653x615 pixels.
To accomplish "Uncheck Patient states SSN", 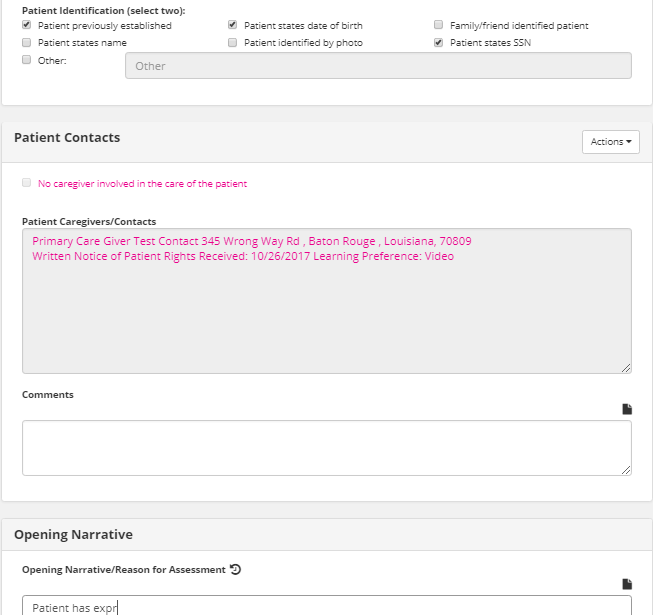I will [x=439, y=43].
